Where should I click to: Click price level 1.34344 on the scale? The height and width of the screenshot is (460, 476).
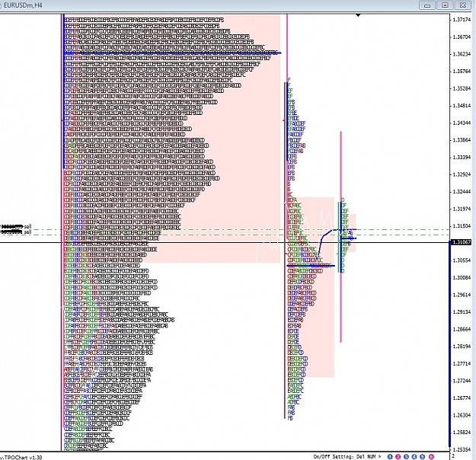(462, 123)
